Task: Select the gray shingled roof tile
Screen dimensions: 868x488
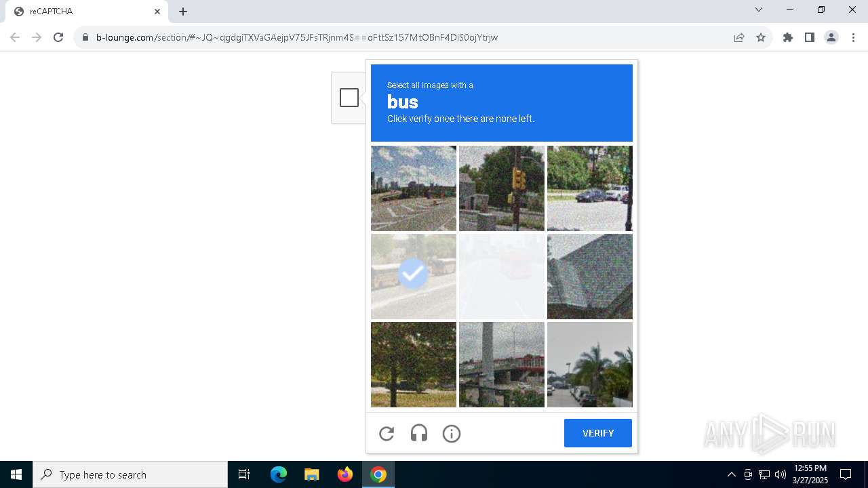Action: click(x=590, y=277)
